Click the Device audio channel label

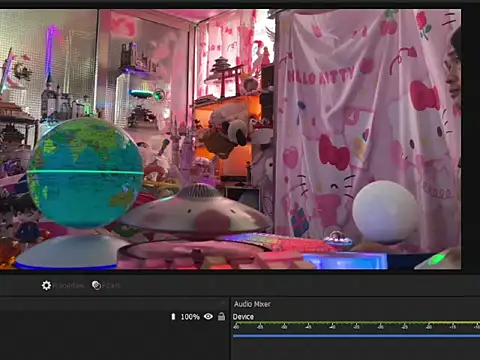[x=243, y=317]
